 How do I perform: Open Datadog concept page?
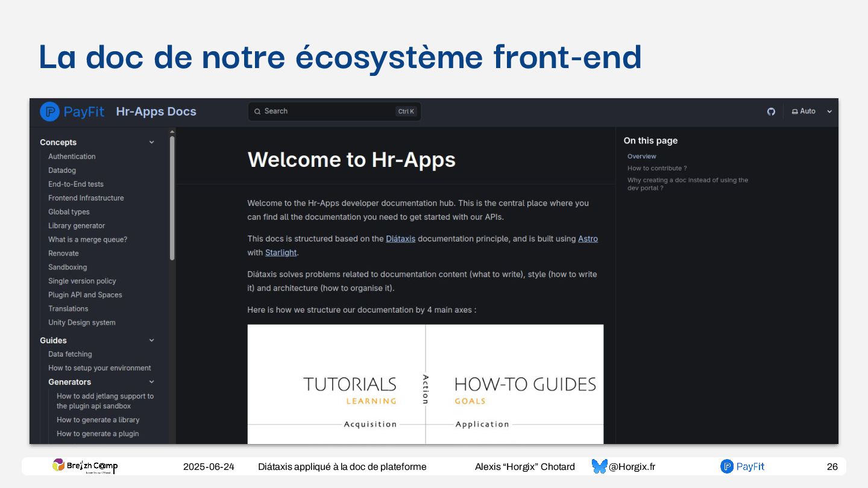pyautogui.click(x=62, y=170)
